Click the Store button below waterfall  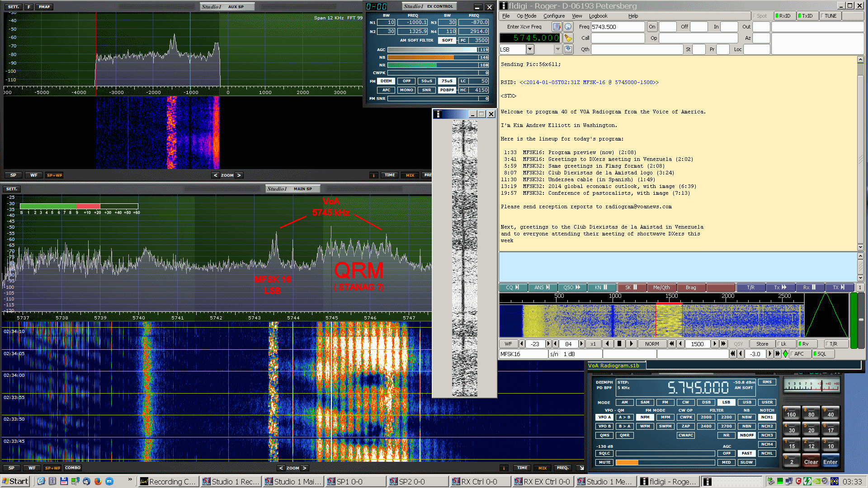coord(762,344)
